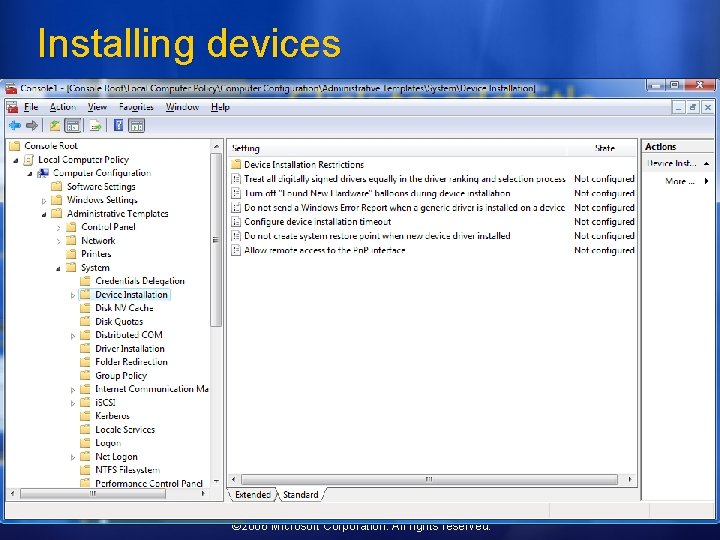Click the policy icon for Configure device installation timeout
Viewport: 720px width, 540px height.
tap(236, 222)
